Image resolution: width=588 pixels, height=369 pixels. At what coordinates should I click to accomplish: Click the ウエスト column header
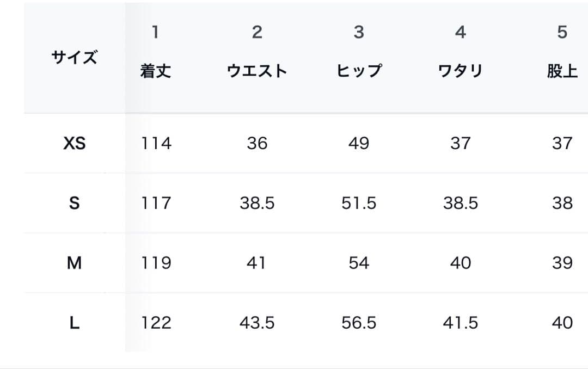tap(257, 71)
